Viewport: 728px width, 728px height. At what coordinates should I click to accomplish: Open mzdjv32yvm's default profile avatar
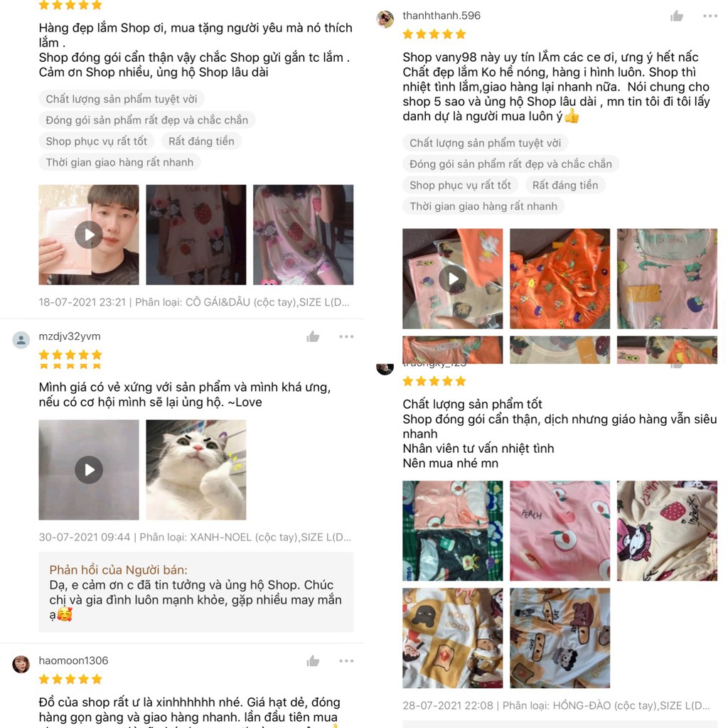click(x=21, y=340)
